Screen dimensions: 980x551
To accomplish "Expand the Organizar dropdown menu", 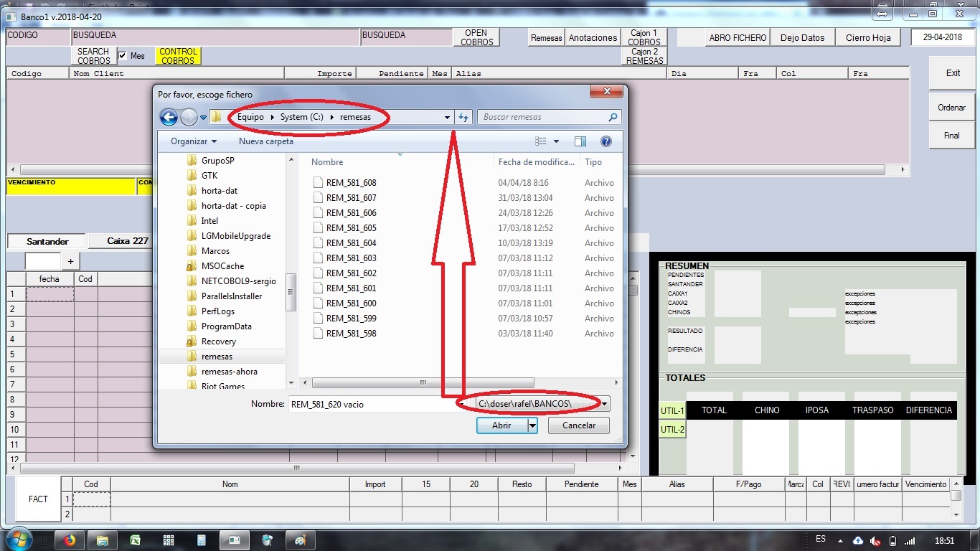I will tap(193, 141).
